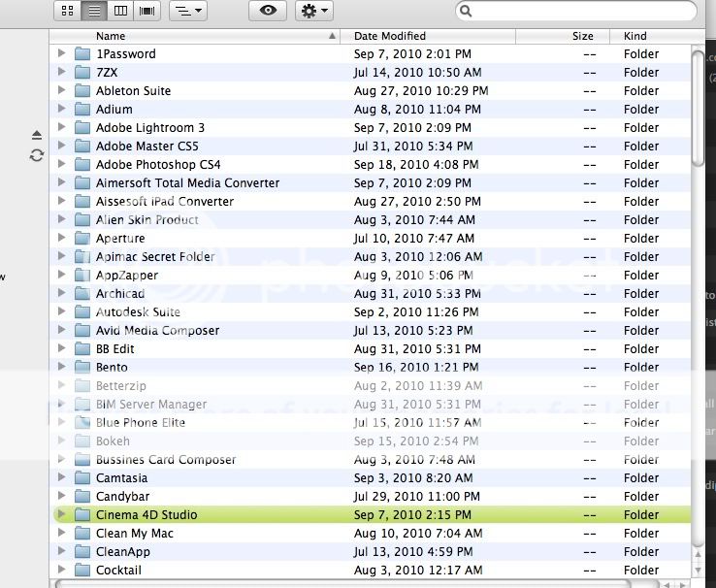Open the arrange-by dropdown menu

(x=188, y=11)
